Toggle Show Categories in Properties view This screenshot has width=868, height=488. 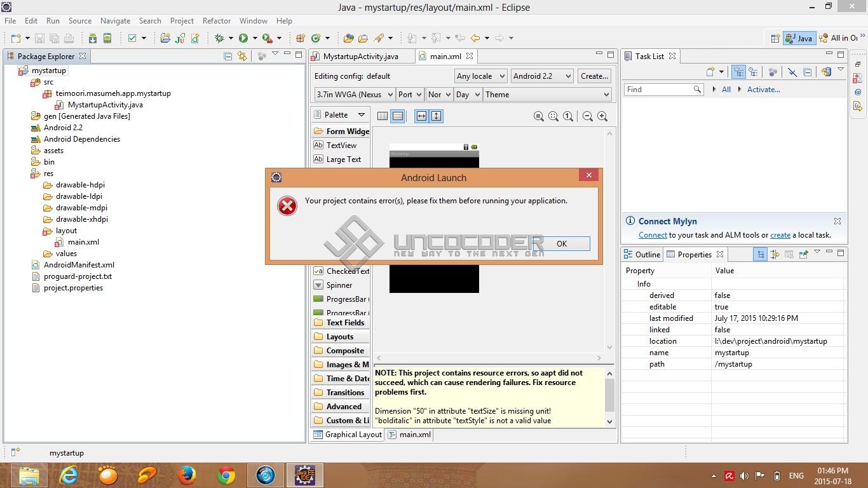[x=761, y=254]
